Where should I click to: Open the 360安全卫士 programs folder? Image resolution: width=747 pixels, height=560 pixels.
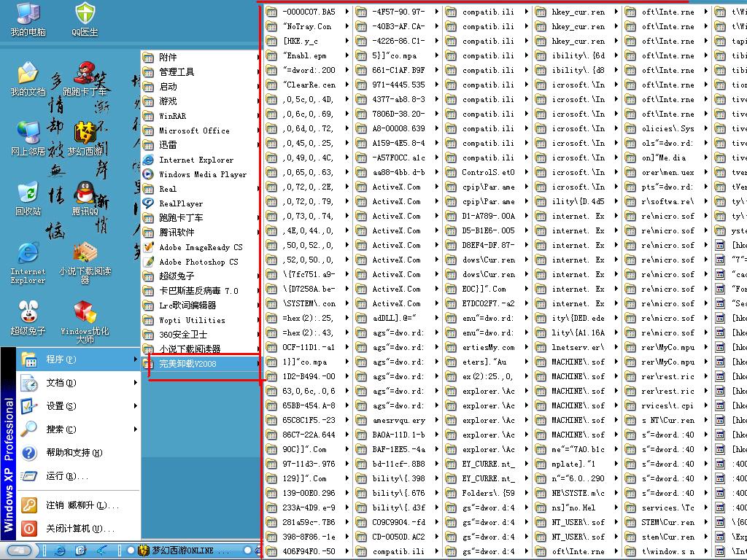coord(201,334)
